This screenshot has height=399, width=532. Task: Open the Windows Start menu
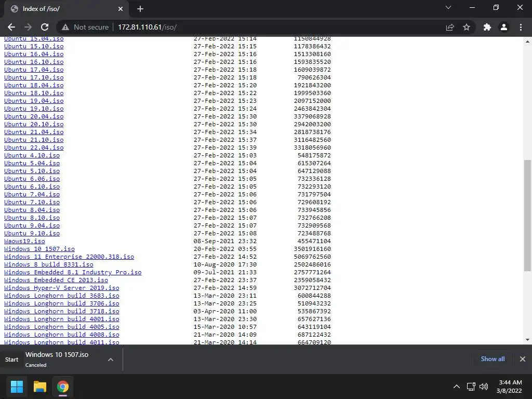[x=17, y=387]
